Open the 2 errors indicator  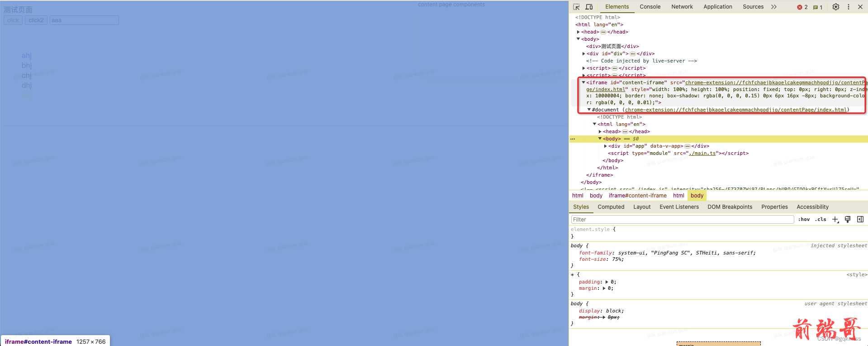pyautogui.click(x=802, y=7)
